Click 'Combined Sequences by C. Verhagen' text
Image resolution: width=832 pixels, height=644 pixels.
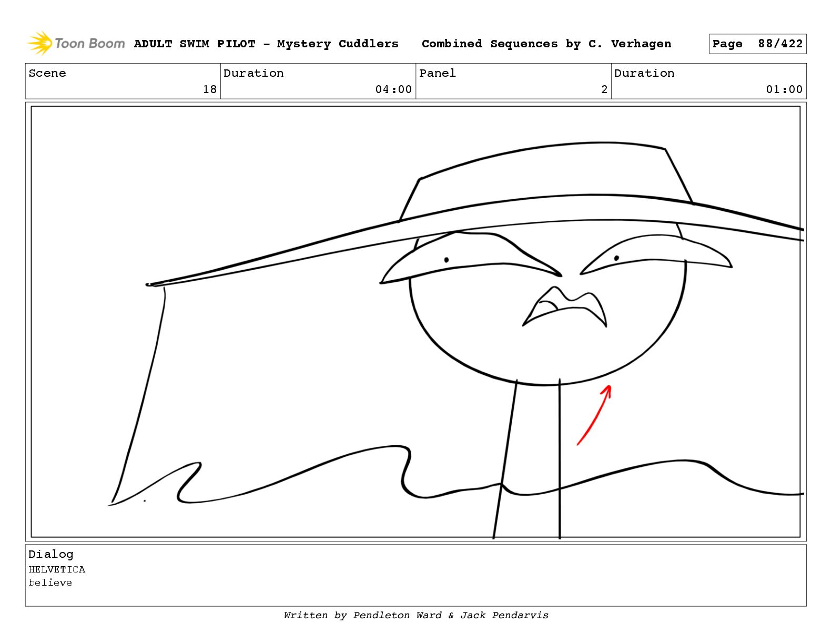point(546,44)
